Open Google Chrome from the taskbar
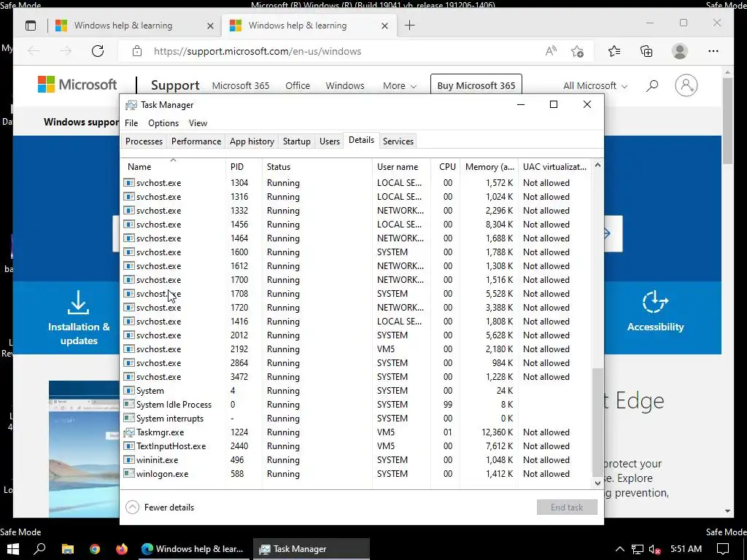This screenshot has height=560, width=747. (95, 549)
